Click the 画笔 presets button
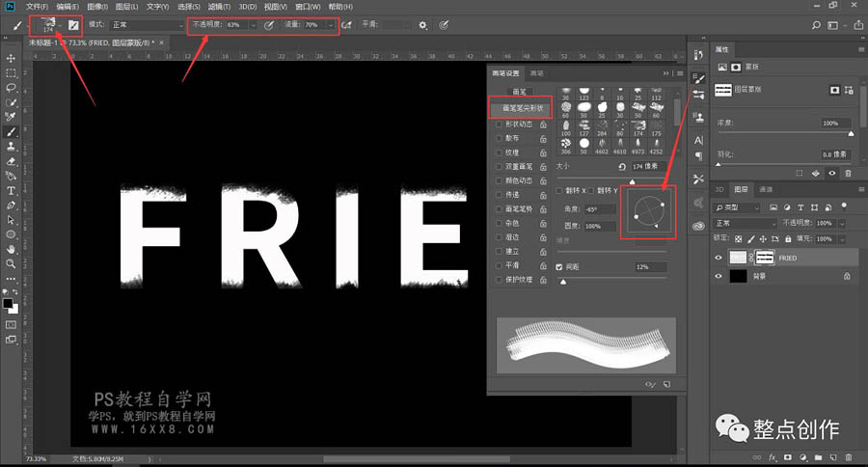 click(520, 92)
